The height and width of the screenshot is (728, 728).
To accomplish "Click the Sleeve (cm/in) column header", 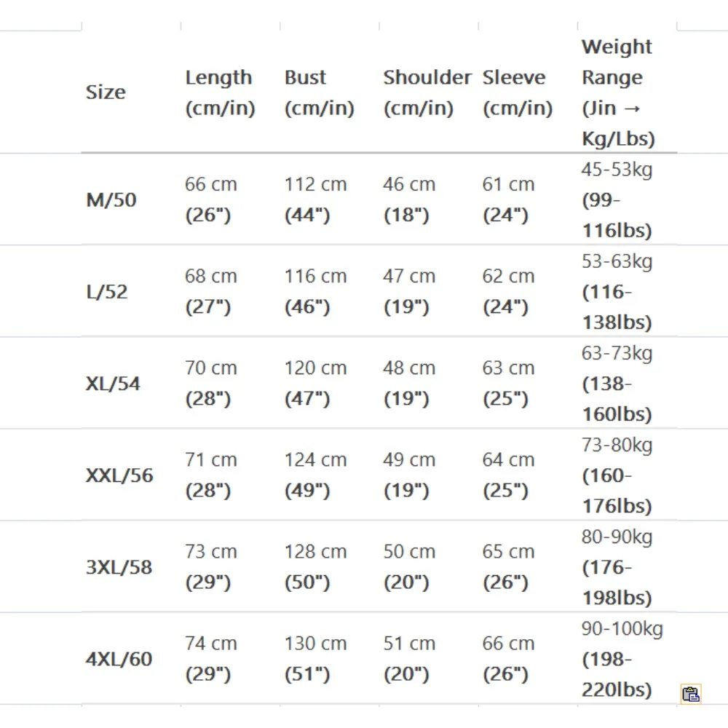I will point(517,92).
